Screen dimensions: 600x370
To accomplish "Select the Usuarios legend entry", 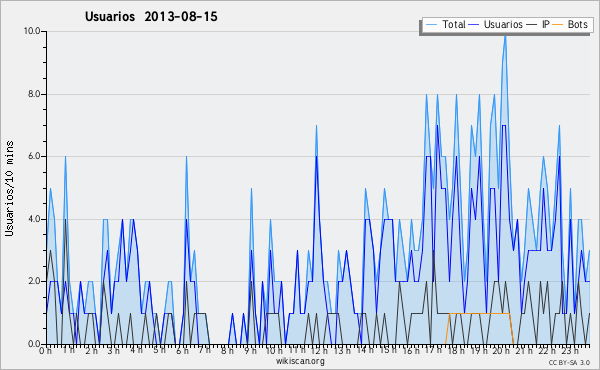I will tap(496, 24).
